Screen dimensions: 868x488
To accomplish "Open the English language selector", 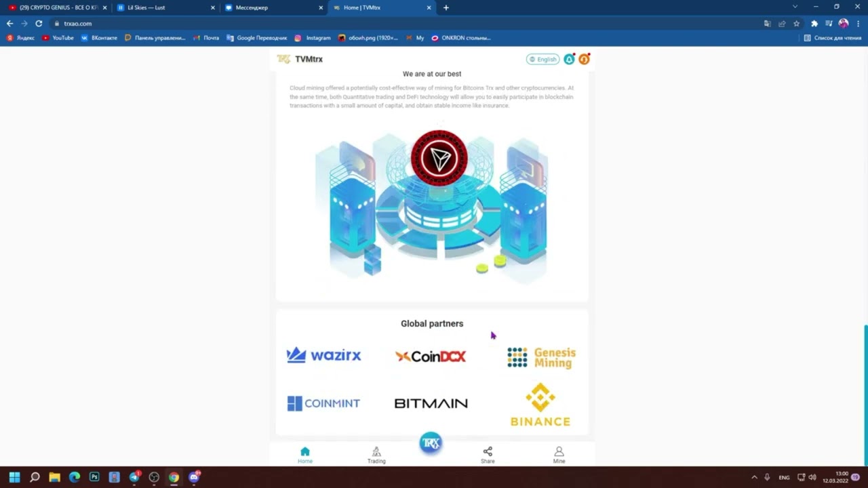I will (x=542, y=59).
